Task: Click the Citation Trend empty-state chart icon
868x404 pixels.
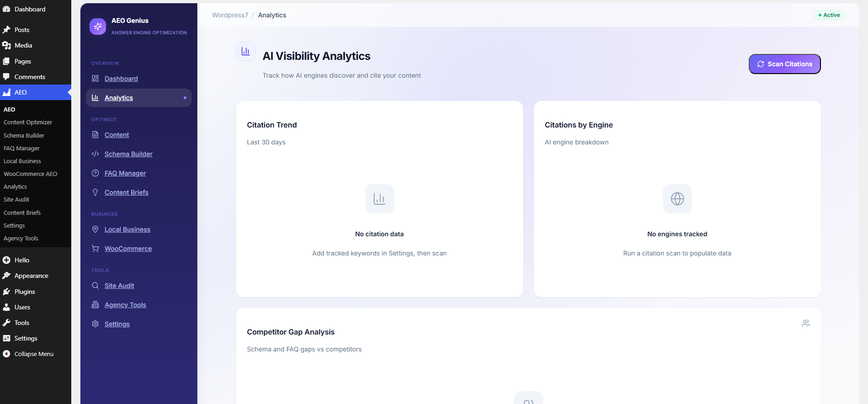Action: (x=380, y=199)
